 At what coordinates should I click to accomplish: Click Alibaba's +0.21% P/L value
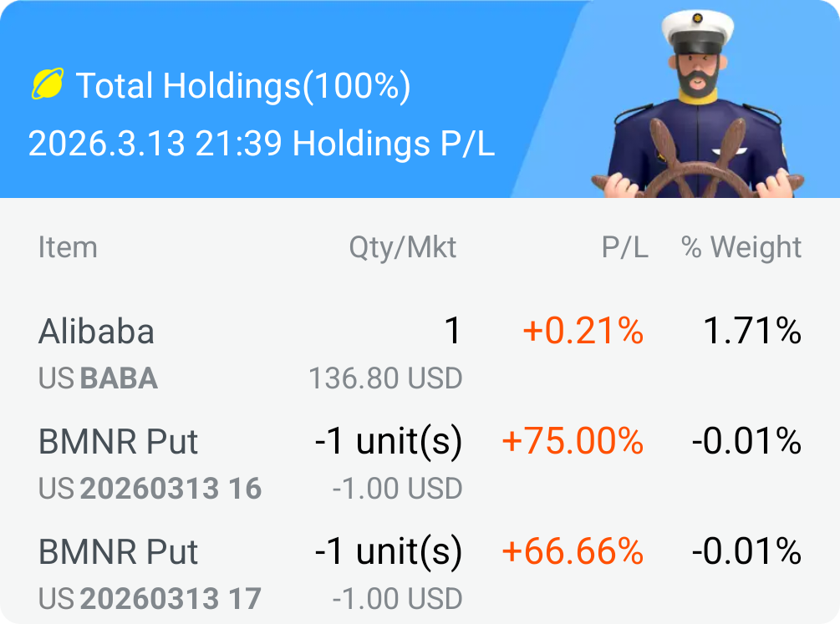click(583, 332)
